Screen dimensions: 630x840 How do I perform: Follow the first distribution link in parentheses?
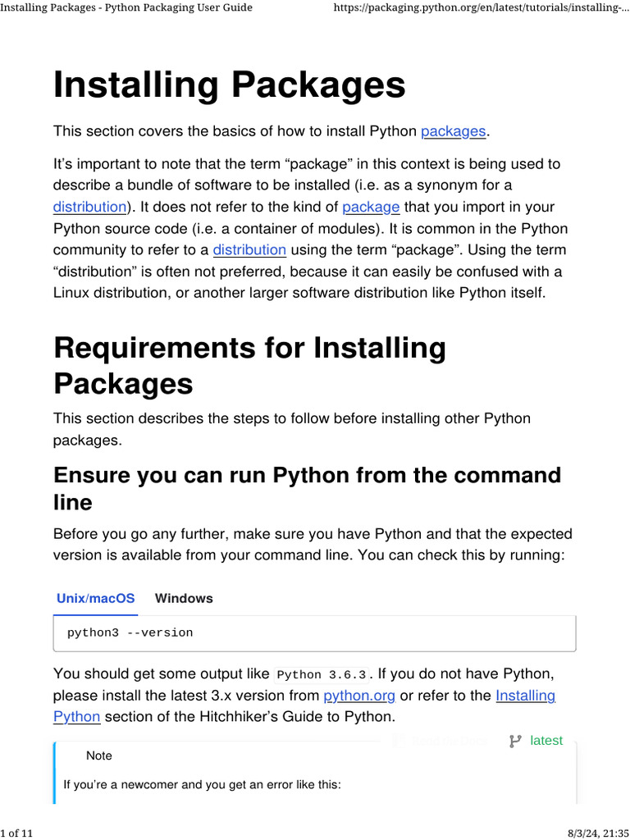click(89, 207)
